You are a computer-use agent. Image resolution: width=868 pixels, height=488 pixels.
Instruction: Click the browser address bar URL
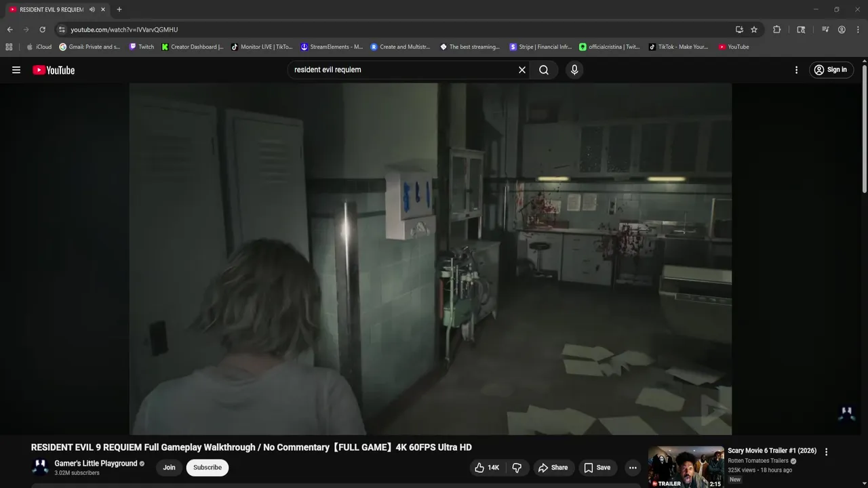[x=124, y=30]
